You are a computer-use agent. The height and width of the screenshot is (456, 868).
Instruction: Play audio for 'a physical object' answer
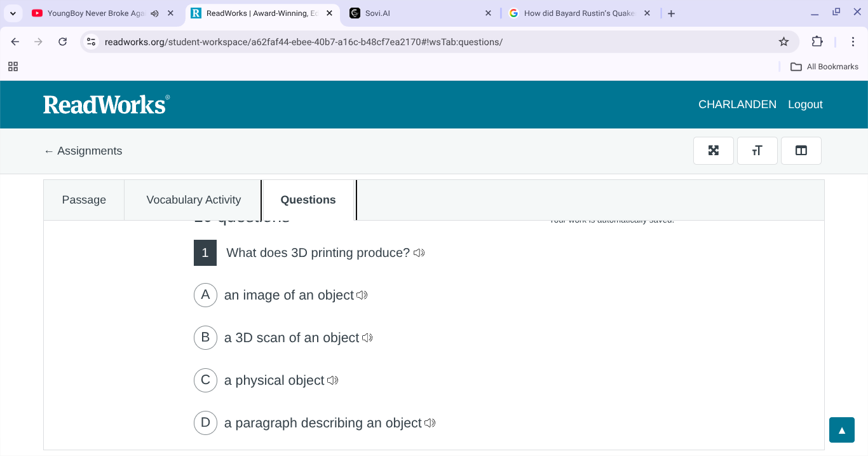(332, 381)
